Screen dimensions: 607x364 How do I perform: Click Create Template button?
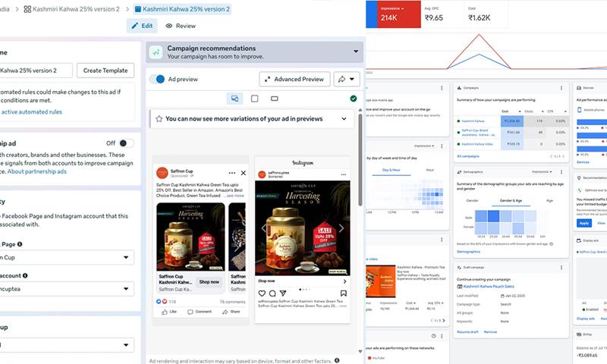tap(105, 71)
